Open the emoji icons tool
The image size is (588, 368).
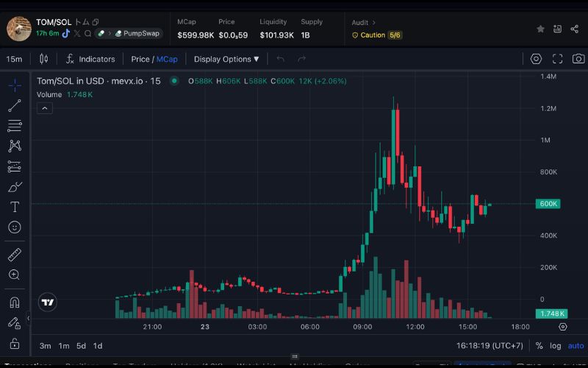pyautogui.click(x=14, y=227)
